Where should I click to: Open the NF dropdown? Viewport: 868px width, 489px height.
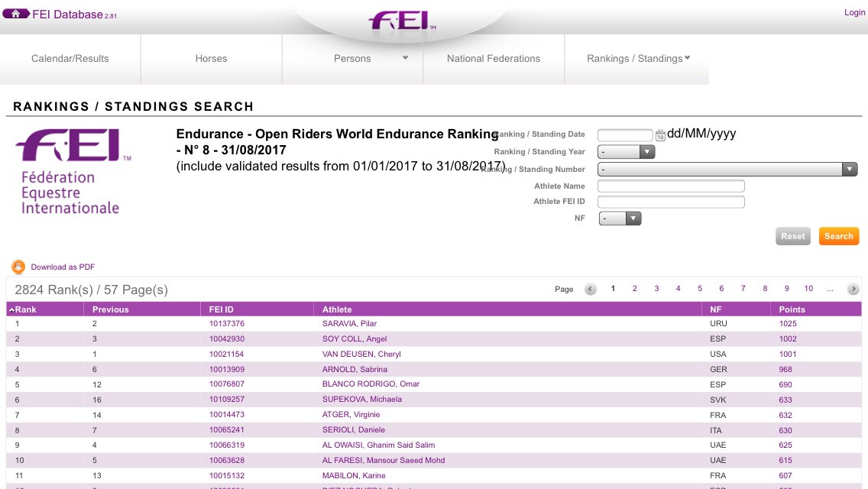tap(620, 219)
